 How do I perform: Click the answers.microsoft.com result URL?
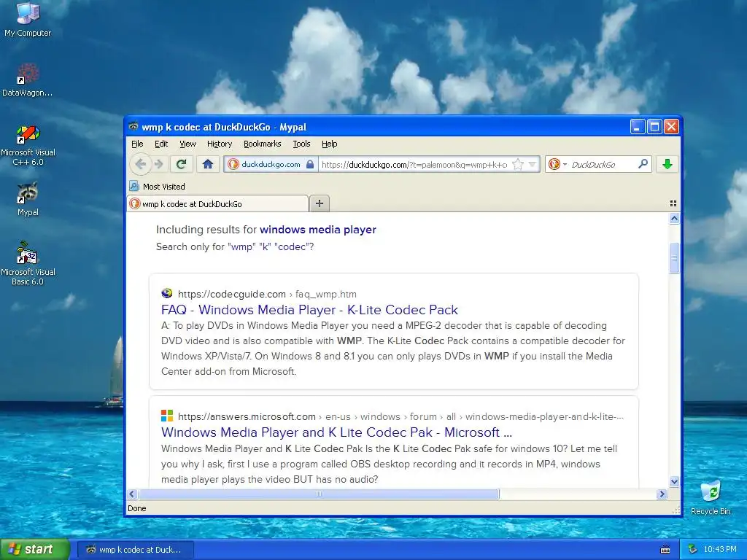pos(400,416)
